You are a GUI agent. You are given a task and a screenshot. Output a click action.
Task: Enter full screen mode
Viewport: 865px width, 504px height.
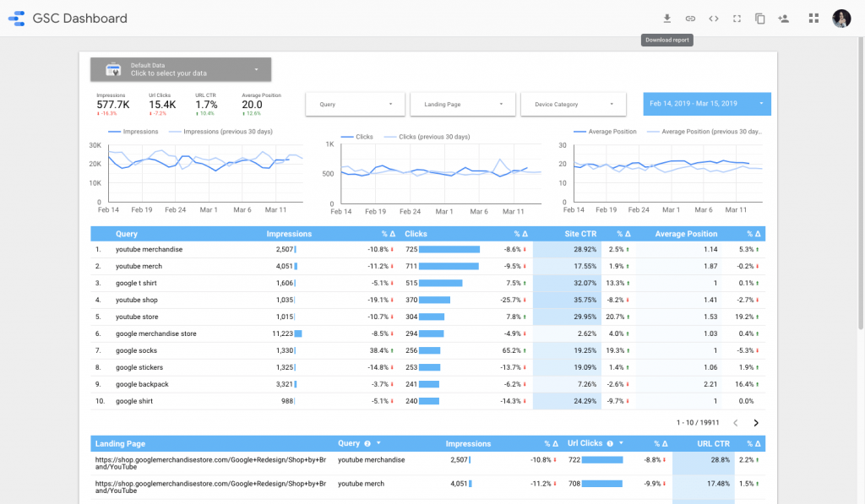[737, 19]
